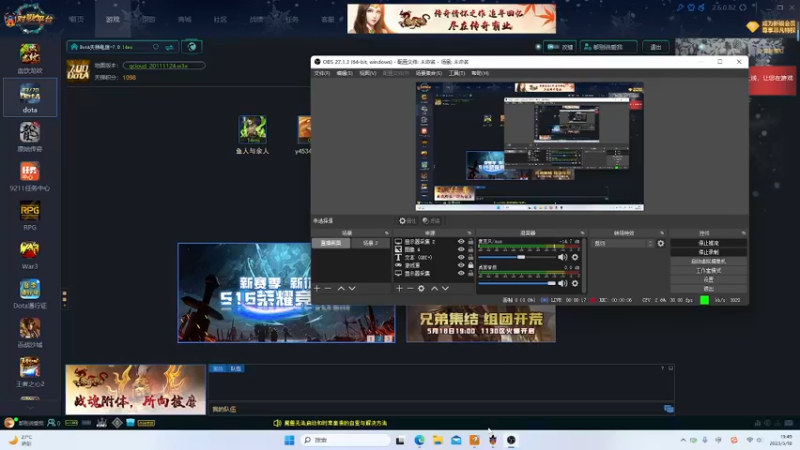This screenshot has height=450, width=800.
Task: Open the OBS Help menu
Action: tap(480, 73)
